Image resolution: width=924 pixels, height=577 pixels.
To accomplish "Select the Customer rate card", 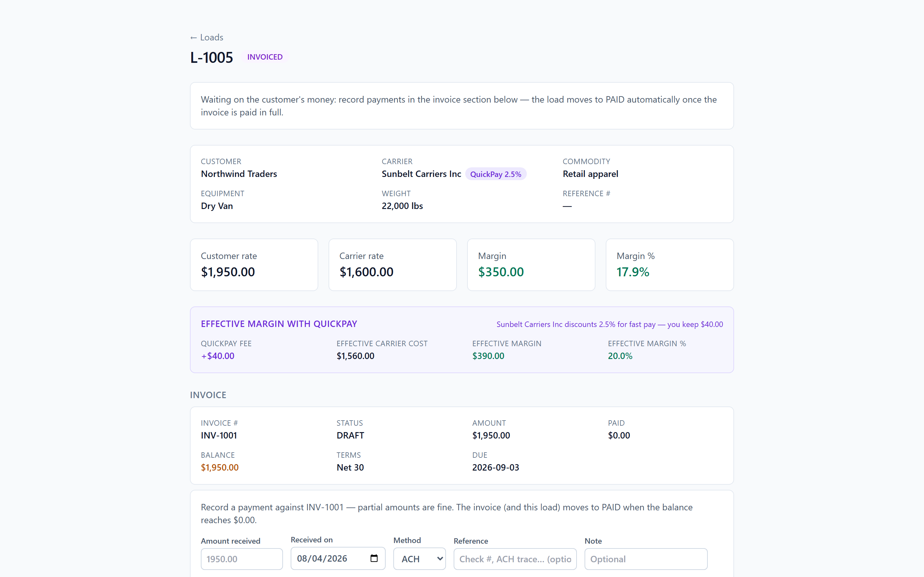I will tap(254, 265).
